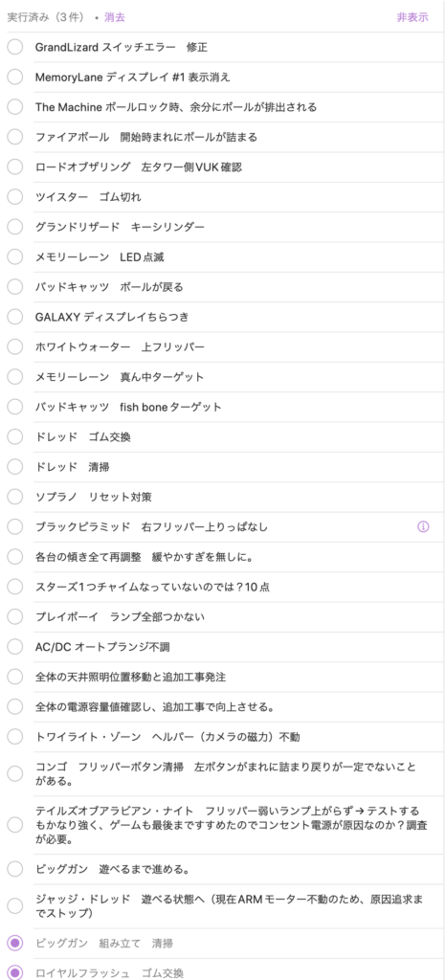Complete The Machine ボールロック task circle
The width and height of the screenshot is (445, 980).
[x=15, y=107]
